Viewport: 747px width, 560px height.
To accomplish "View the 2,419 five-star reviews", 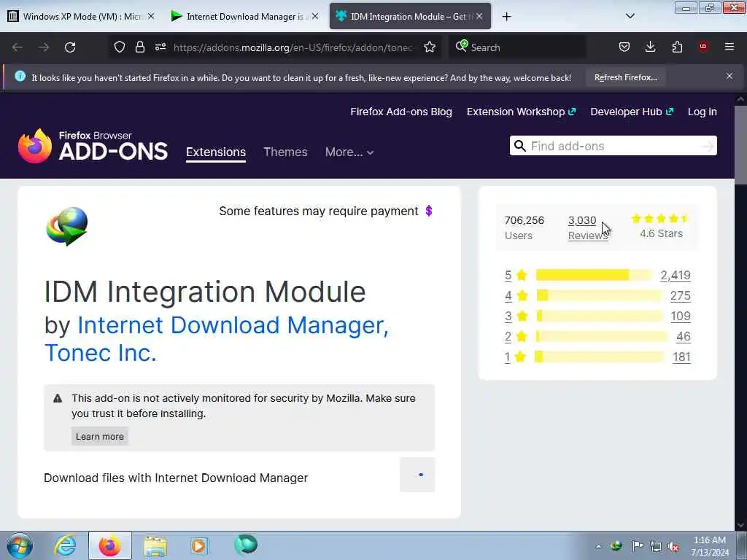I will (x=675, y=275).
